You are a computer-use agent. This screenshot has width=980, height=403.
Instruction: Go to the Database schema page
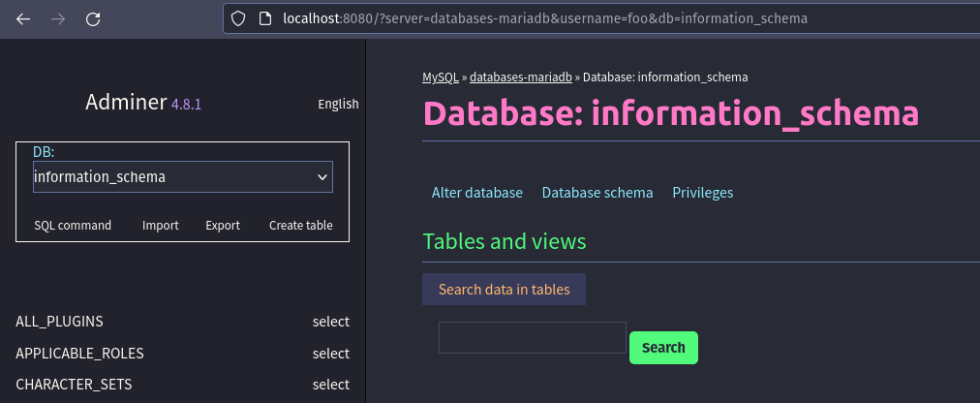[x=597, y=193]
